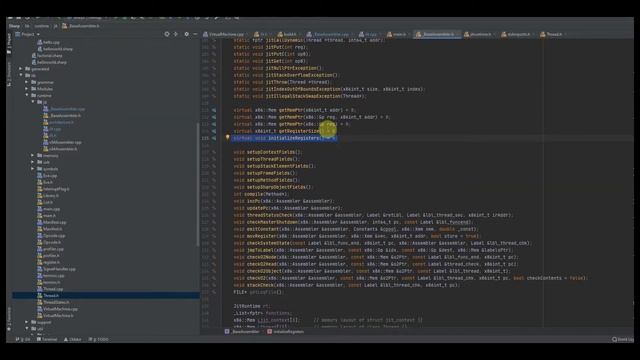Image resolution: width=640 pixels, height=360 pixels.
Task: Click the _BaseAssembler.h breadcrumb in navigation bar
Action: 81,26
